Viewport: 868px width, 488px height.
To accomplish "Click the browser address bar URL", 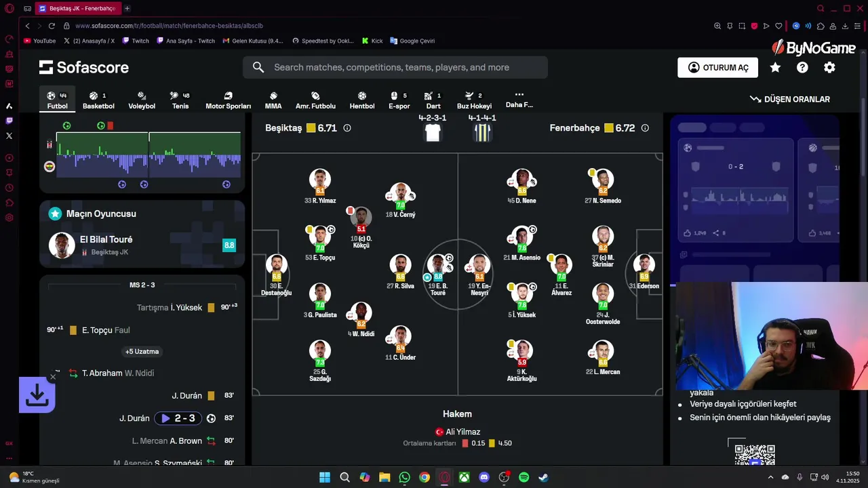I will [169, 26].
